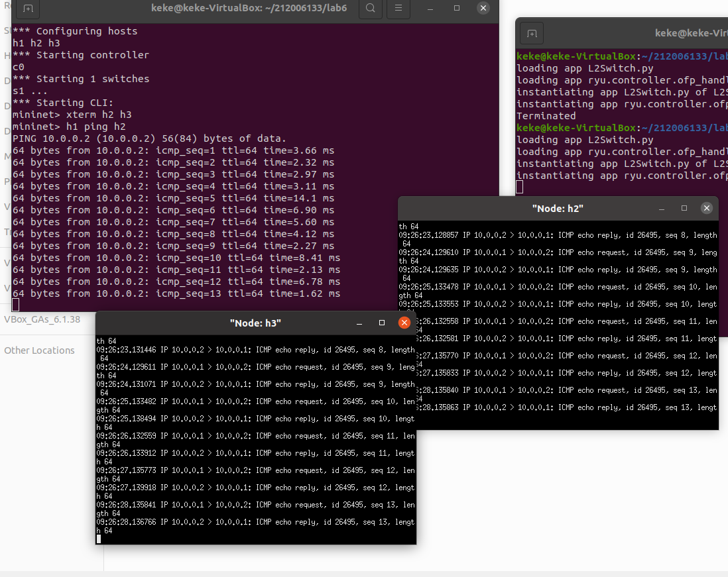Click "mininet> xterm h2 h3" line
This screenshot has height=577, width=728.
[72, 115]
